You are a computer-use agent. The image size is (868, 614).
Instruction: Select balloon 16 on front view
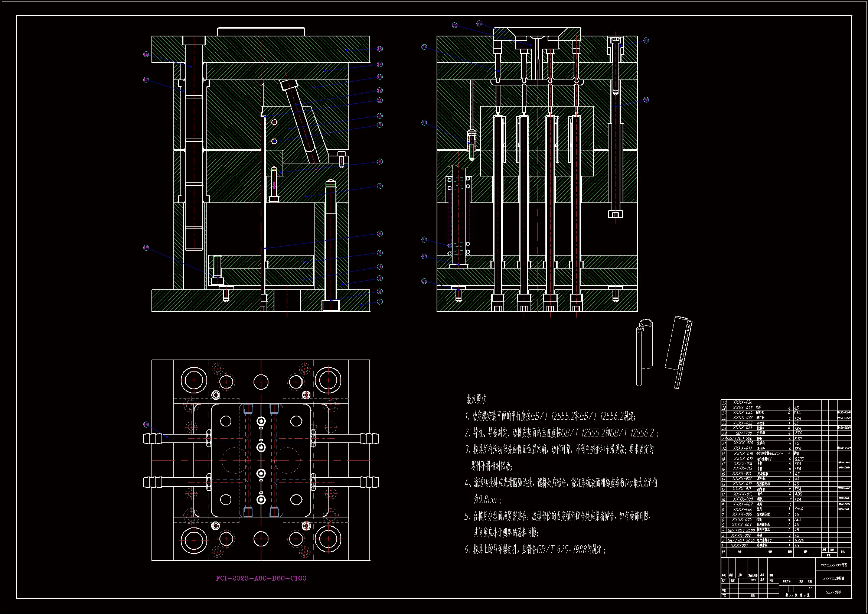[x=146, y=55]
